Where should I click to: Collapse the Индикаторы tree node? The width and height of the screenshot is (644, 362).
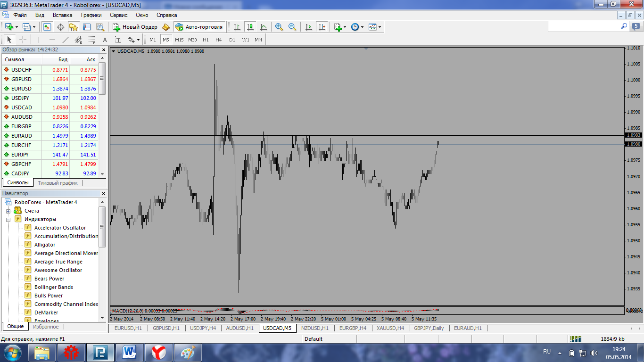[x=8, y=219]
